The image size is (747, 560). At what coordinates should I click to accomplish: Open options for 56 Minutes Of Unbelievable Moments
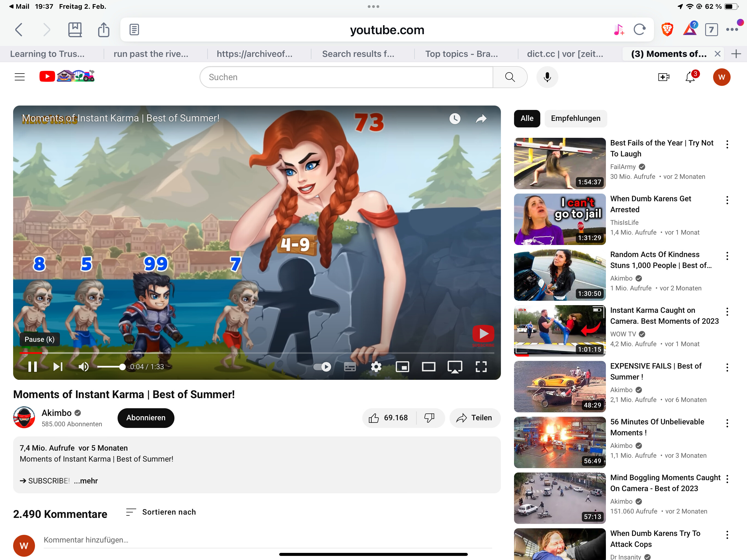click(727, 423)
